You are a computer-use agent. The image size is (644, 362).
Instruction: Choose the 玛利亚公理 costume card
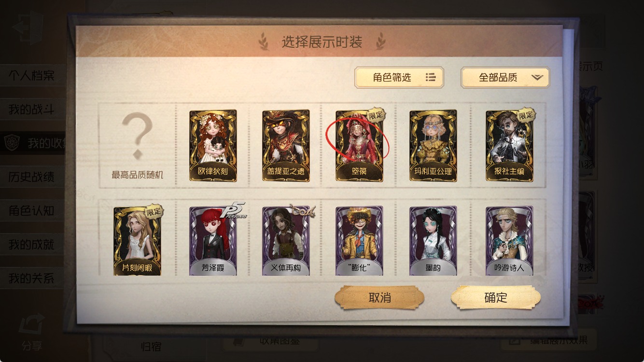[433, 145]
